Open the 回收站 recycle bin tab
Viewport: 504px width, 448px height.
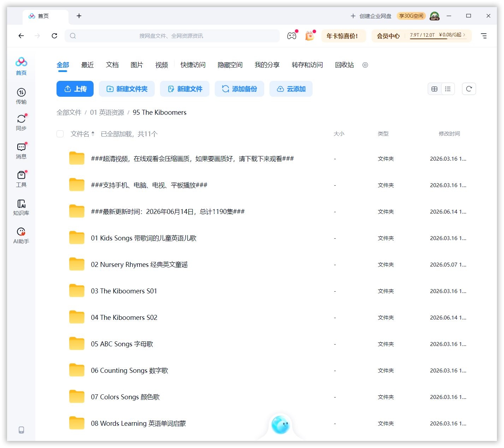pos(344,65)
